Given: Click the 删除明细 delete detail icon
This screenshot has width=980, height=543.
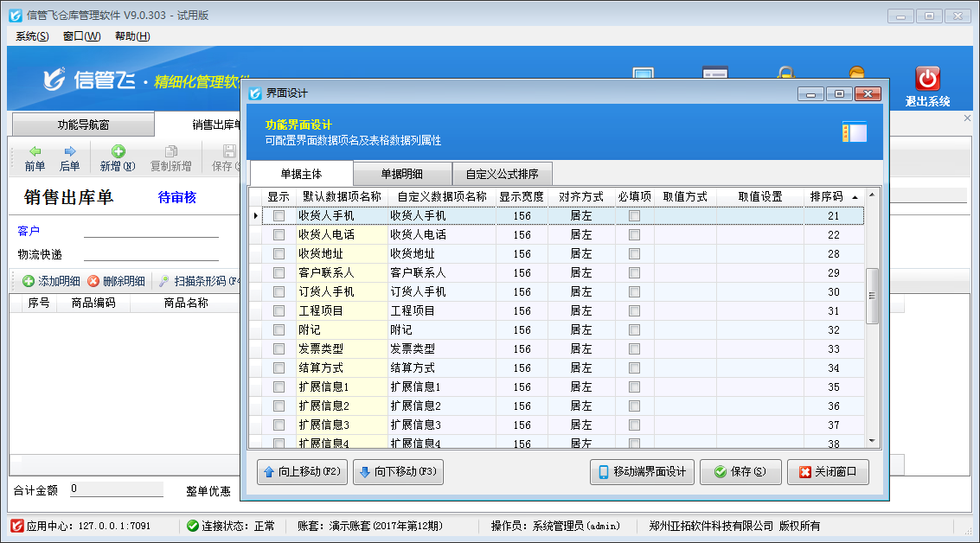Looking at the screenshot, I should (93, 281).
